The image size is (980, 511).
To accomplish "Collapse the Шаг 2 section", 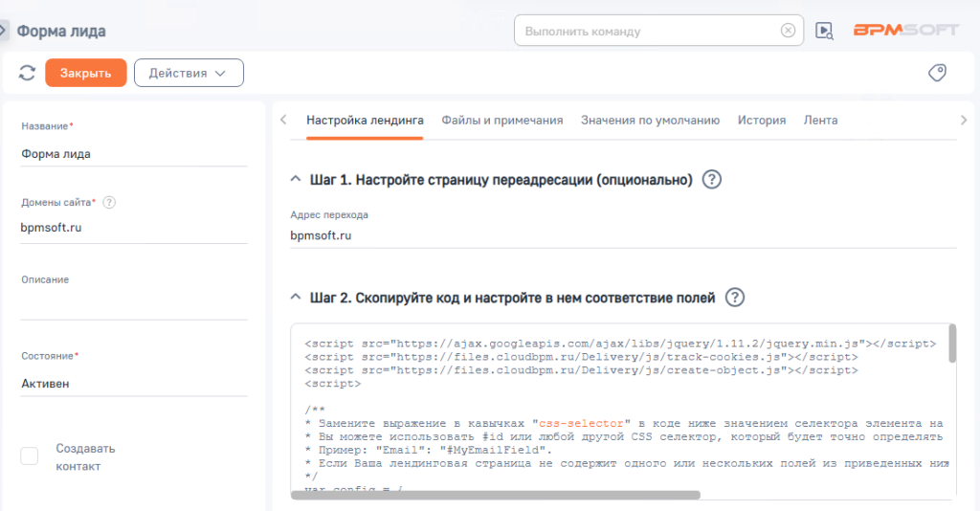I will [x=296, y=298].
